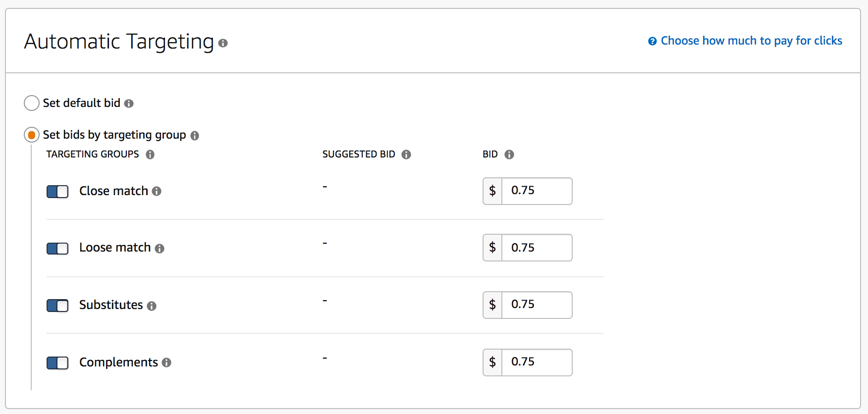The height and width of the screenshot is (414, 868).
Task: Click the Complements bid amount field
Action: click(538, 362)
